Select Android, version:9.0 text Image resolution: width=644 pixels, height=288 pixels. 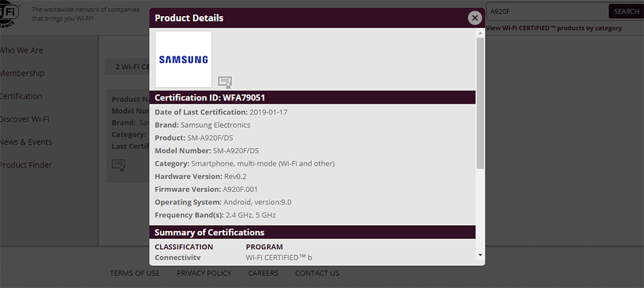pyautogui.click(x=258, y=202)
